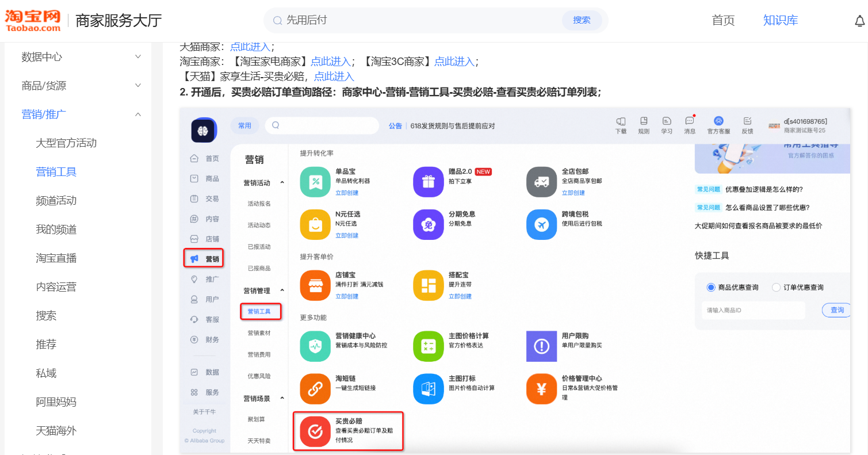
Task: Select 阿里妈妈 in the sidebar
Action: tap(56, 402)
